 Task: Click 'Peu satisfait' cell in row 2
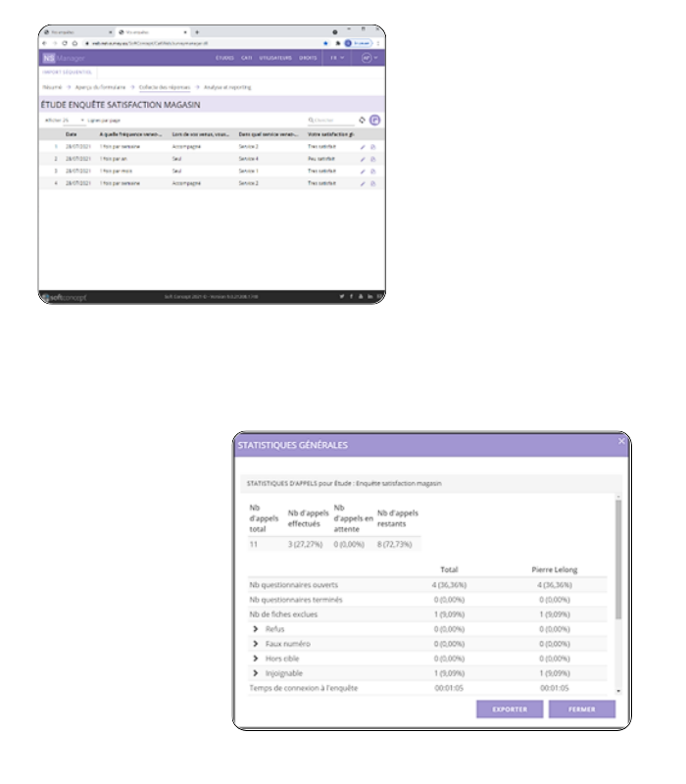[321, 159]
